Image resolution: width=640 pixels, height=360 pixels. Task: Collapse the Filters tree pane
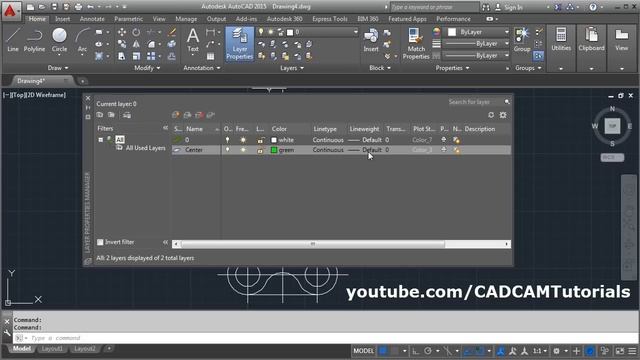pos(165,128)
